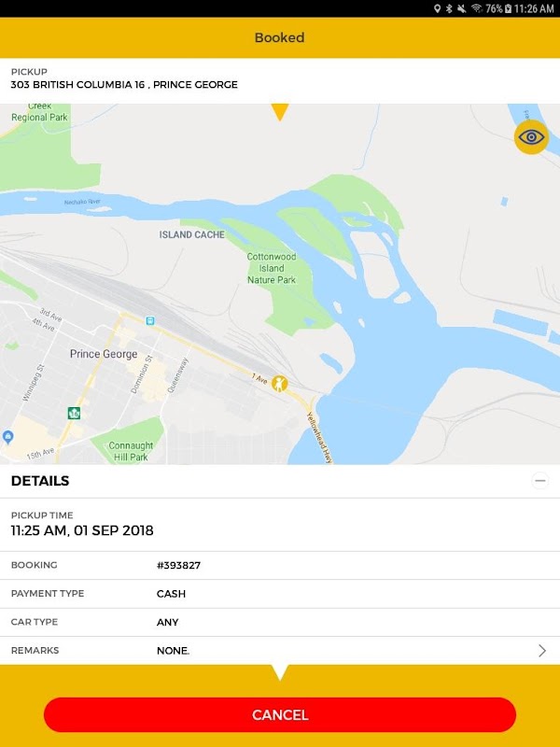Tap the yellow triangle marker atop map
The height and width of the screenshot is (747, 560).
[280, 112]
